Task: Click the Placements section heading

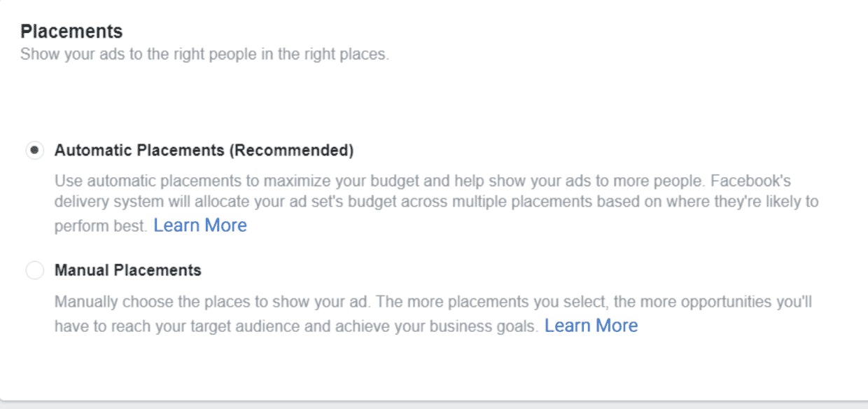Action: (71, 31)
